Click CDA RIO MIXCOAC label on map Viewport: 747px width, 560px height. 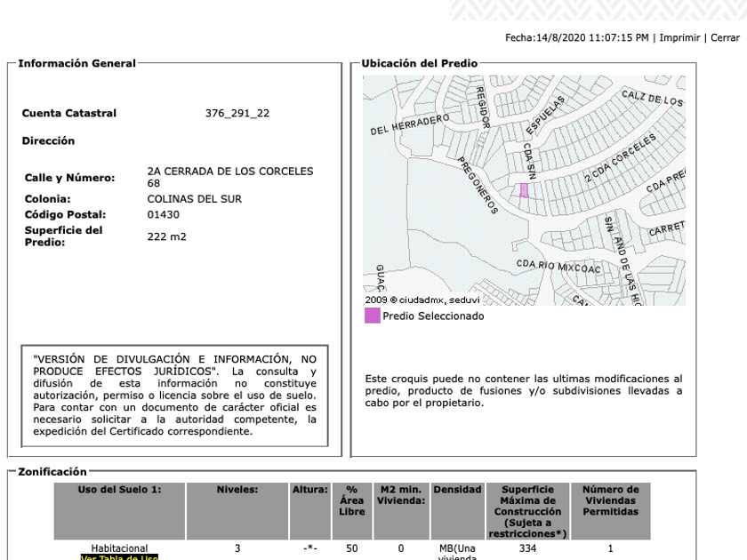558,267
